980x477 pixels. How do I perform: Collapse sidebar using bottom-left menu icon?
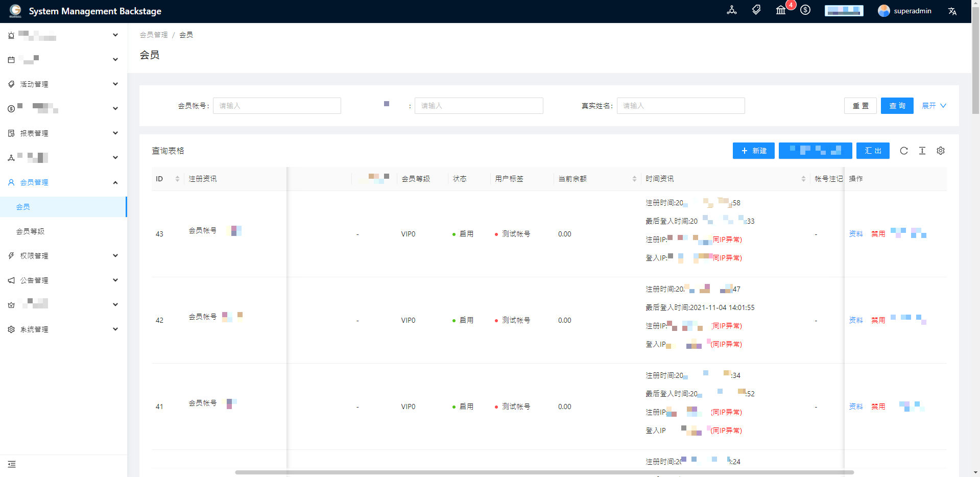click(12, 464)
